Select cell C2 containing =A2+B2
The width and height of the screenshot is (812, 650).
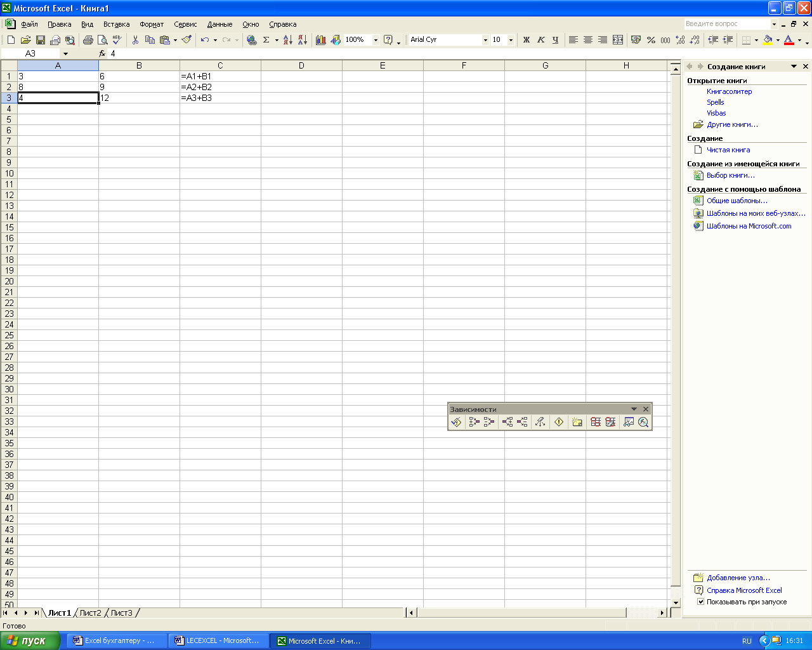[220, 87]
